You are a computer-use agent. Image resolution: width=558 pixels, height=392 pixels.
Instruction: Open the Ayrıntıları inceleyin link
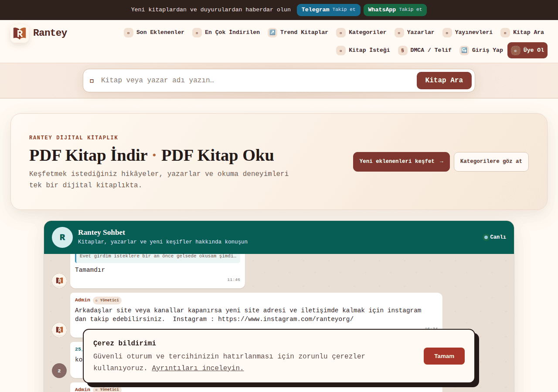[198, 368]
